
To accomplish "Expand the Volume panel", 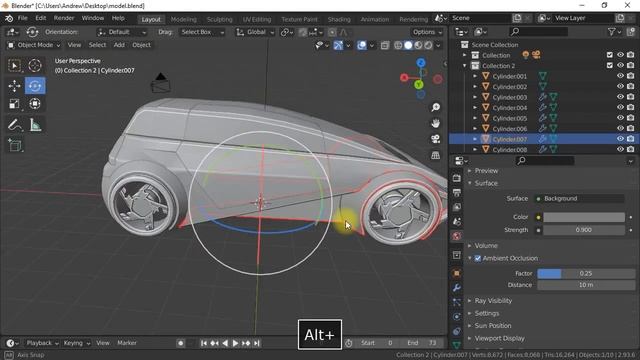I will 486,246.
